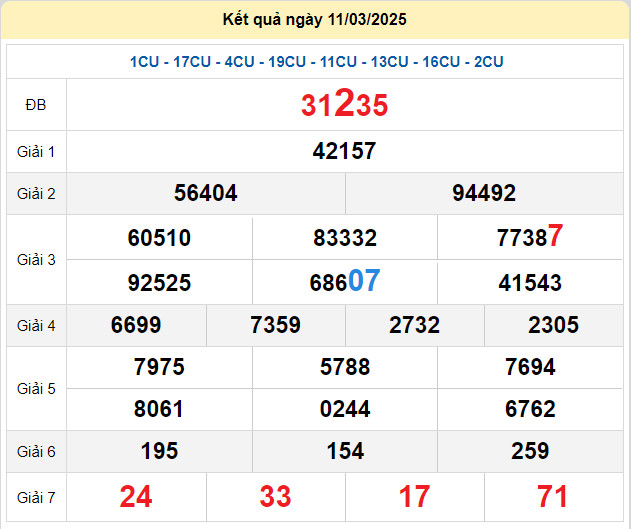Click the Giải 6 label
This screenshot has height=529, width=631.
point(36,452)
